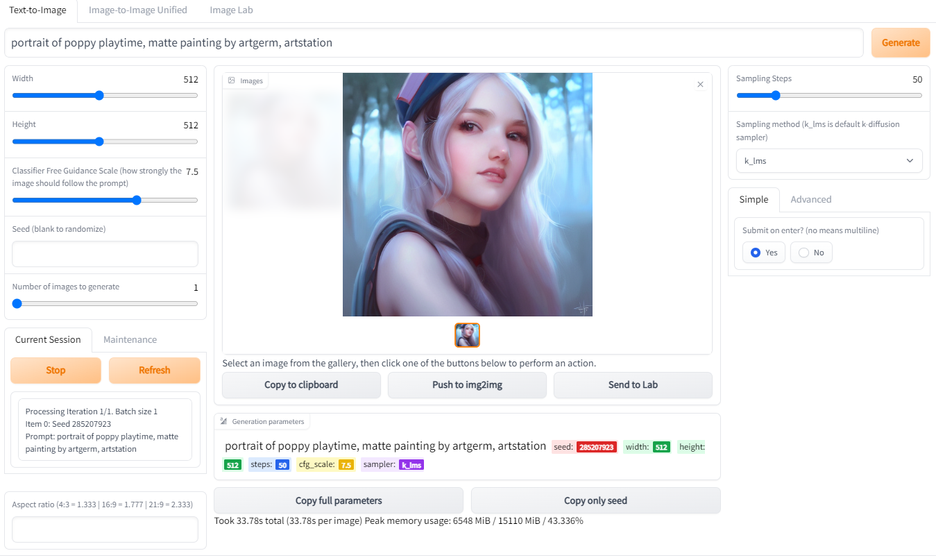The image size is (936, 560).
Task: Click the Seed input field
Action: pos(105,254)
